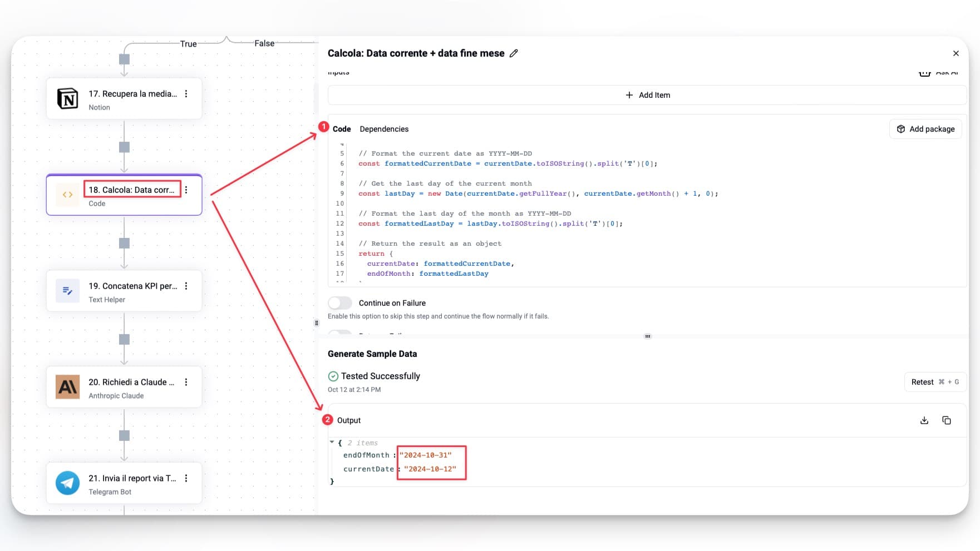Click the Notion icon on step 17

68,99
